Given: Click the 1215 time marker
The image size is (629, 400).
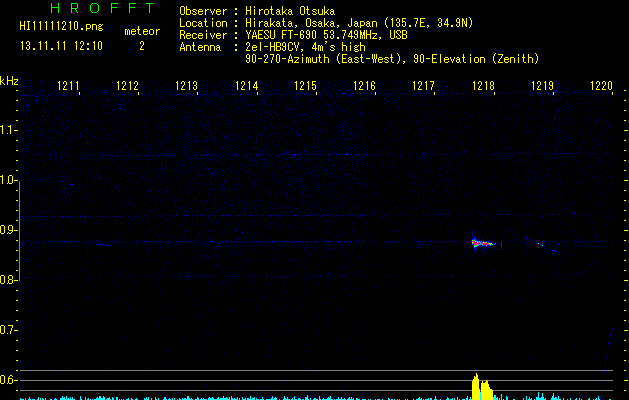Looking at the screenshot, I should click(x=305, y=86).
